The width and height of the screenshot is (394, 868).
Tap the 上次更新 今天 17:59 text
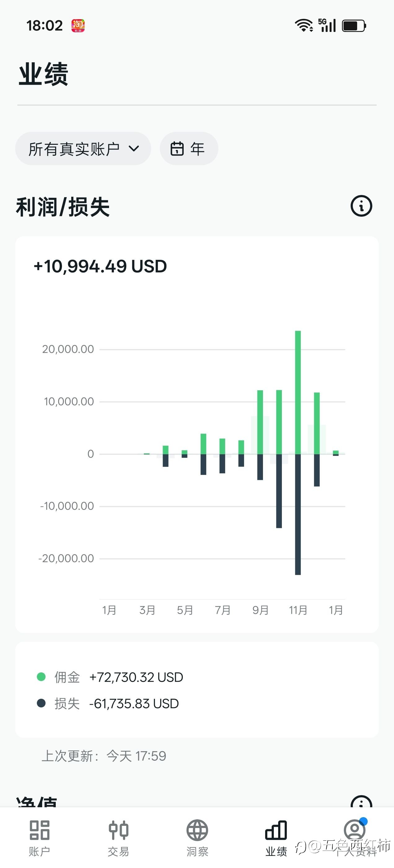click(104, 756)
